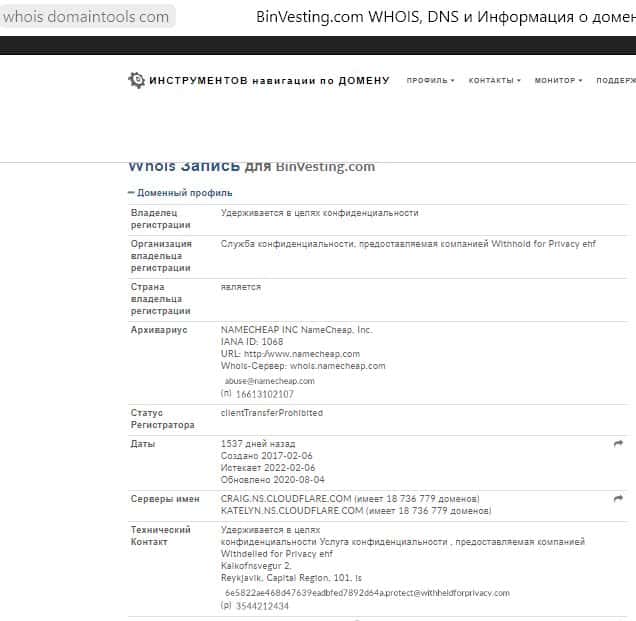Click the Создано 2017-02-06 date
Screen dimensions: 636x621
pos(266,456)
